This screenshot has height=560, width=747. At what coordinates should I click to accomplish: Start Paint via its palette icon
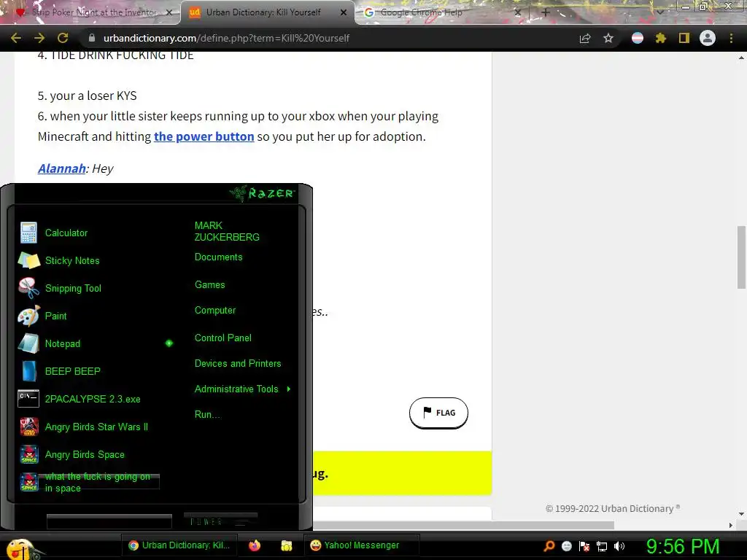(x=28, y=316)
